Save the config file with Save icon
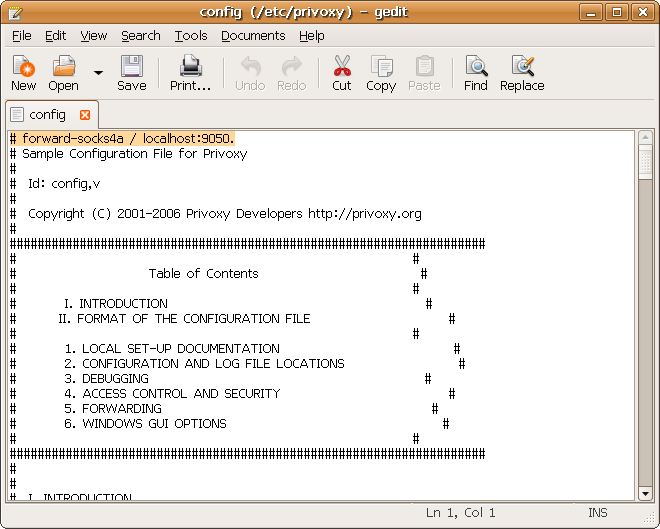Image resolution: width=660 pixels, height=529 pixels. pos(132,72)
